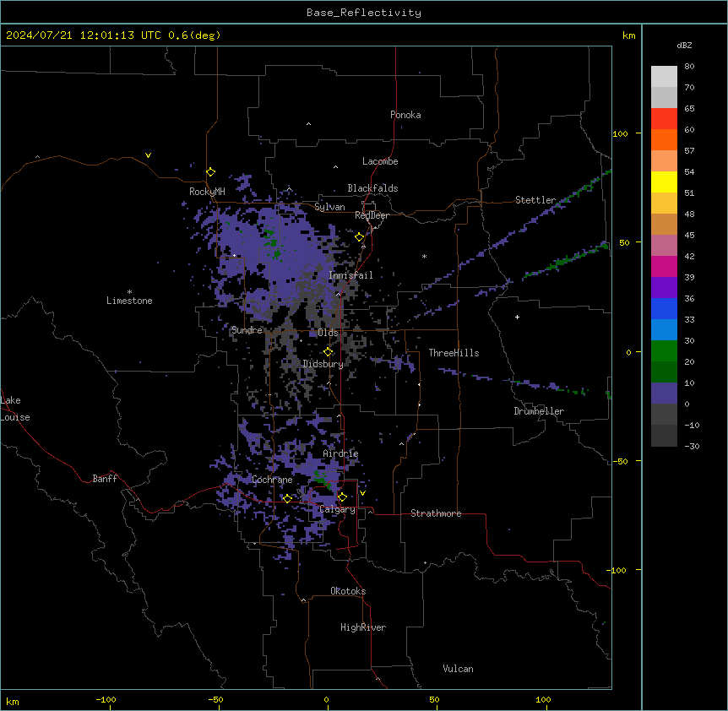The image size is (728, 711).
Task: Click the Vulcan label
Action: (458, 669)
